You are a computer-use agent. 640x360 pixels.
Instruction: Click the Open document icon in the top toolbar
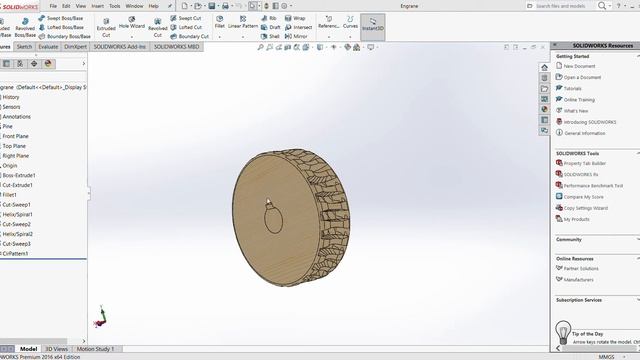198,6
